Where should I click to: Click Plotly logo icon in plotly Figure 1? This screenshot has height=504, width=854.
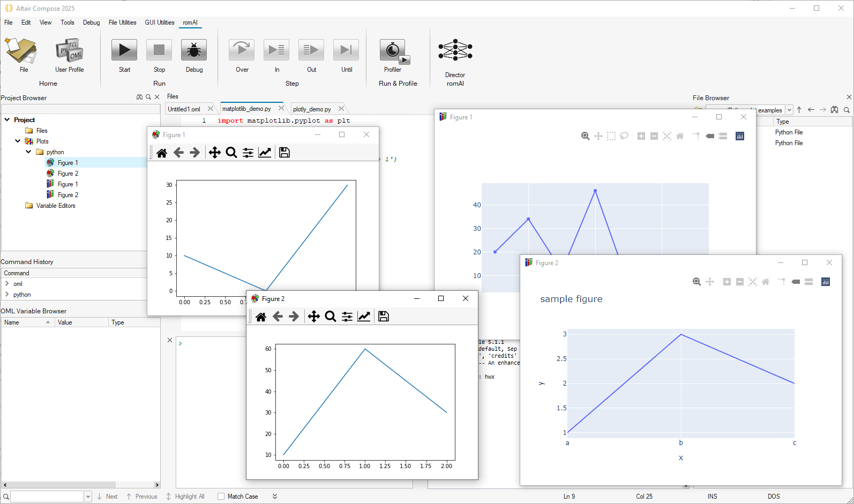pos(740,136)
